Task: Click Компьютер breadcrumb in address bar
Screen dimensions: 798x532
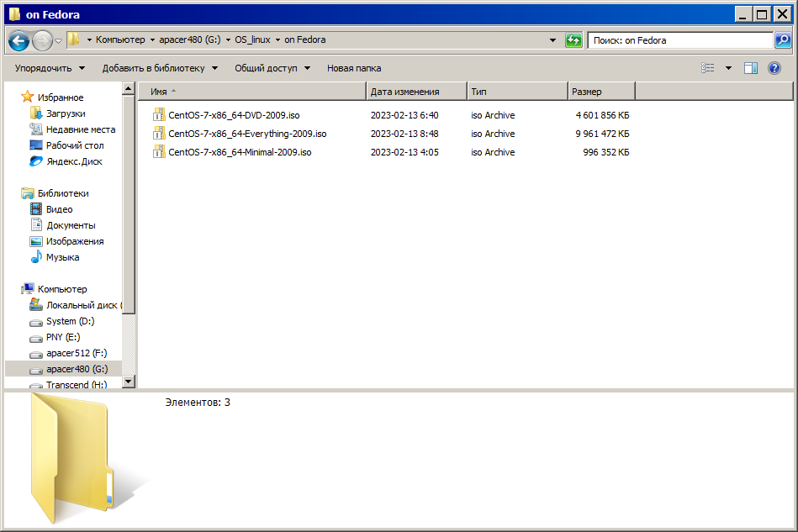Action: click(120, 40)
